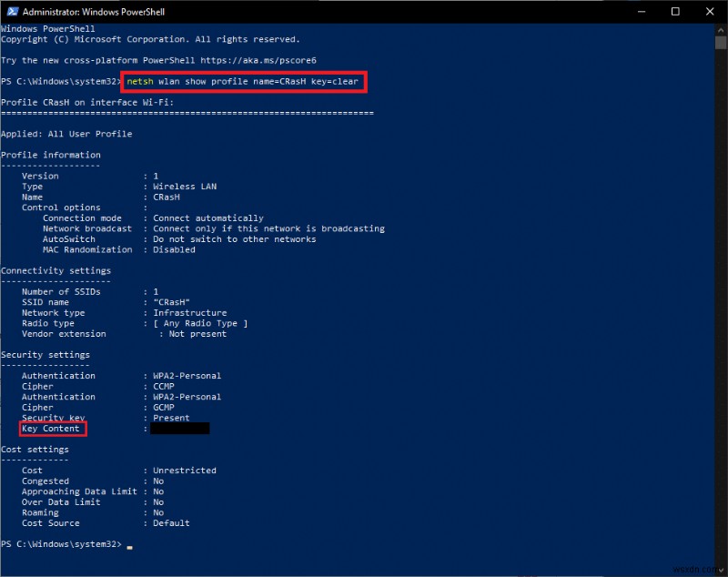Click the Disabled MAC Randomization value
The height and width of the screenshot is (577, 728).
174,249
